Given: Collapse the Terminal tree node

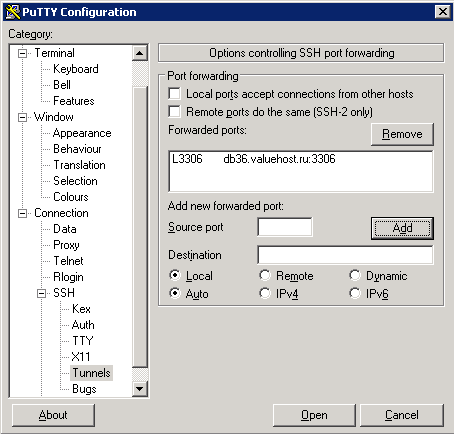Looking at the screenshot, I should pos(22,53).
